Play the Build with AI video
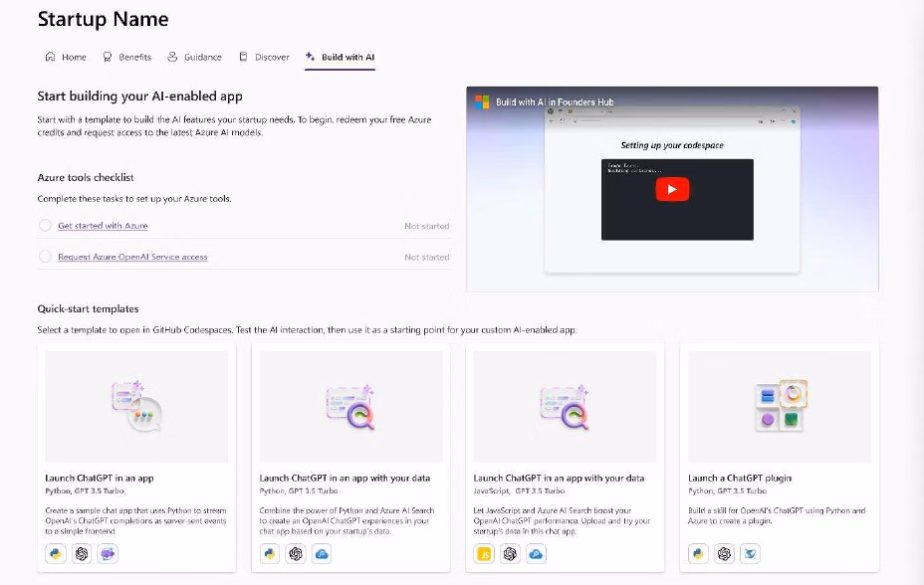The width and height of the screenshot is (924, 585). point(672,188)
